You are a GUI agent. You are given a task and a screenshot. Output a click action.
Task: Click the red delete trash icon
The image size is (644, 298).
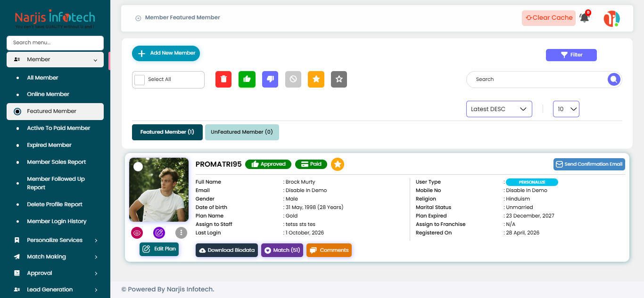(223, 79)
